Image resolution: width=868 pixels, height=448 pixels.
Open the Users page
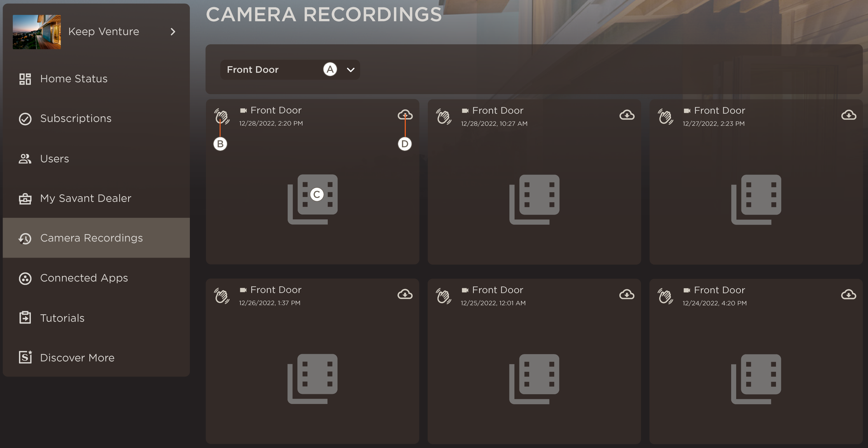(x=54, y=159)
